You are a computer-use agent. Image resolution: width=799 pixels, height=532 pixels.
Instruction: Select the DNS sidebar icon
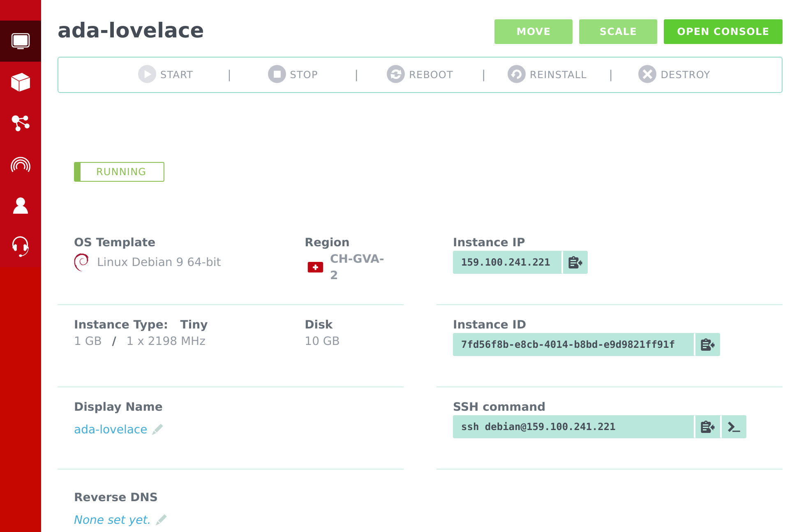click(x=21, y=164)
